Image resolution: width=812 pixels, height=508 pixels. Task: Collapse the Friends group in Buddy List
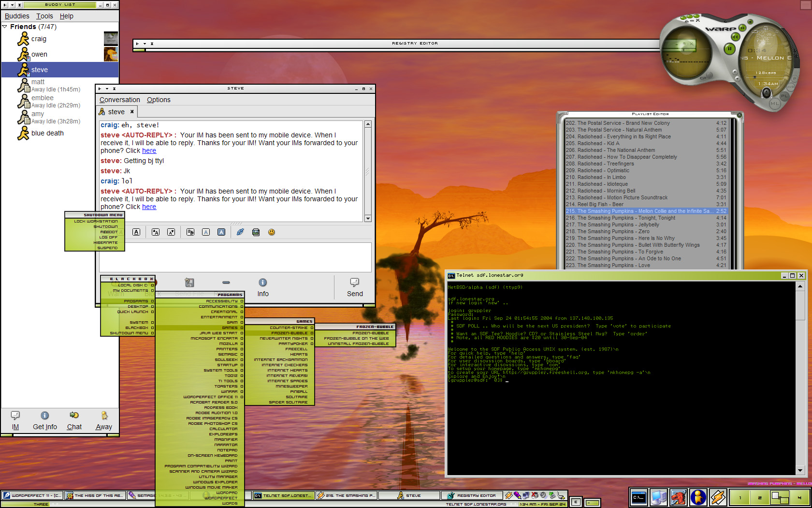click(x=5, y=27)
